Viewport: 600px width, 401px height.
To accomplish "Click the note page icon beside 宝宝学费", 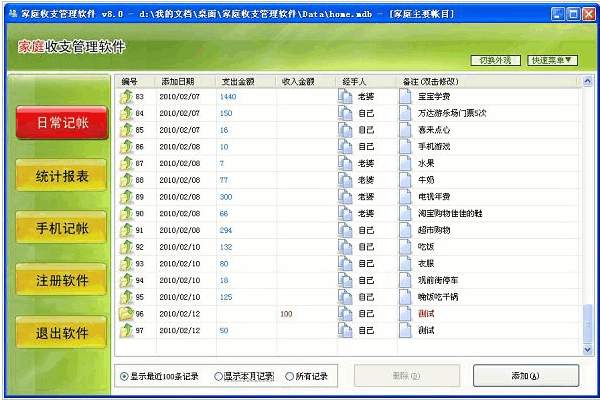I will [x=405, y=96].
